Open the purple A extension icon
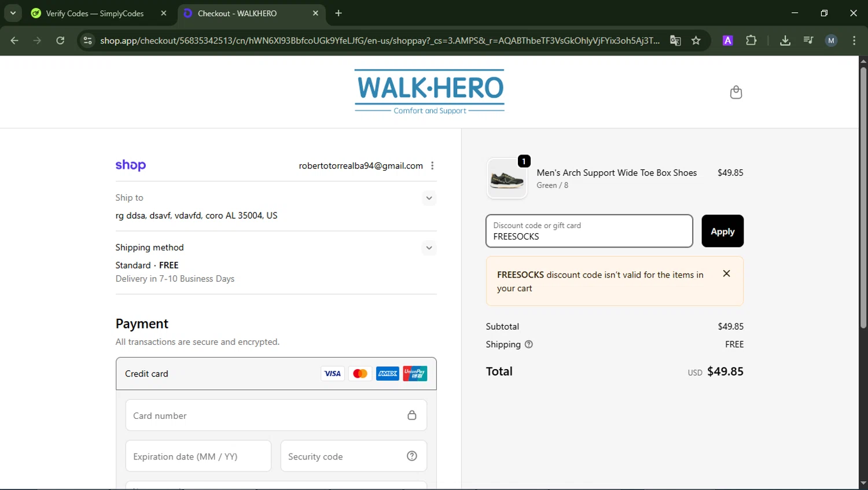Viewport: 868px width, 490px height. (728, 40)
